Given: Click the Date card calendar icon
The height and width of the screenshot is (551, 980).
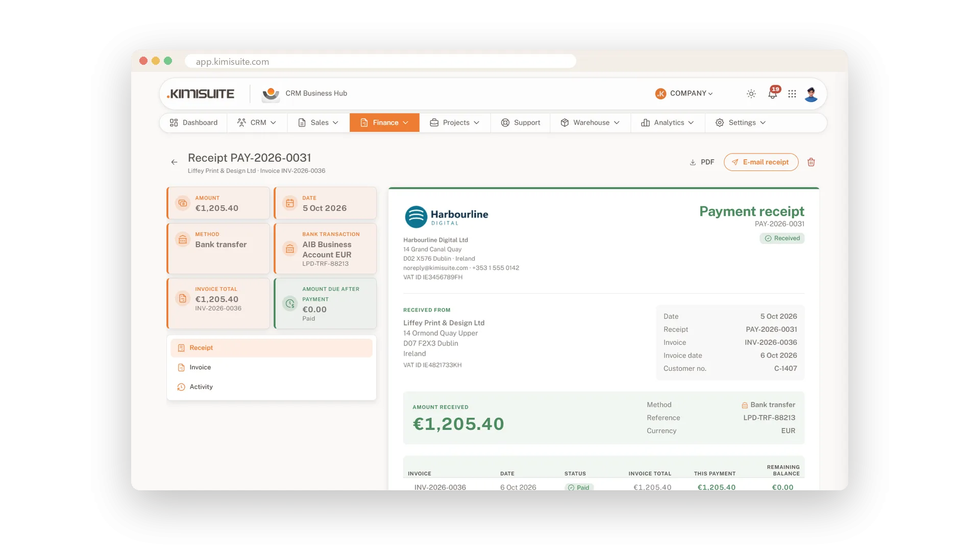Looking at the screenshot, I should tap(289, 203).
